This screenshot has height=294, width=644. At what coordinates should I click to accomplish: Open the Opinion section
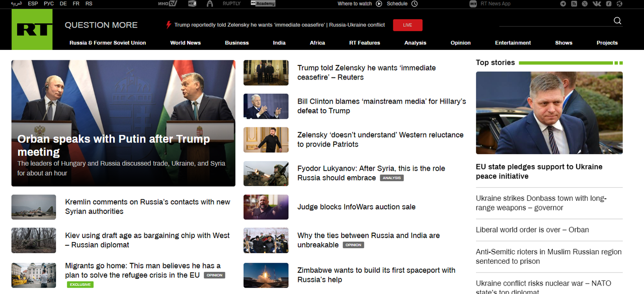point(461,43)
